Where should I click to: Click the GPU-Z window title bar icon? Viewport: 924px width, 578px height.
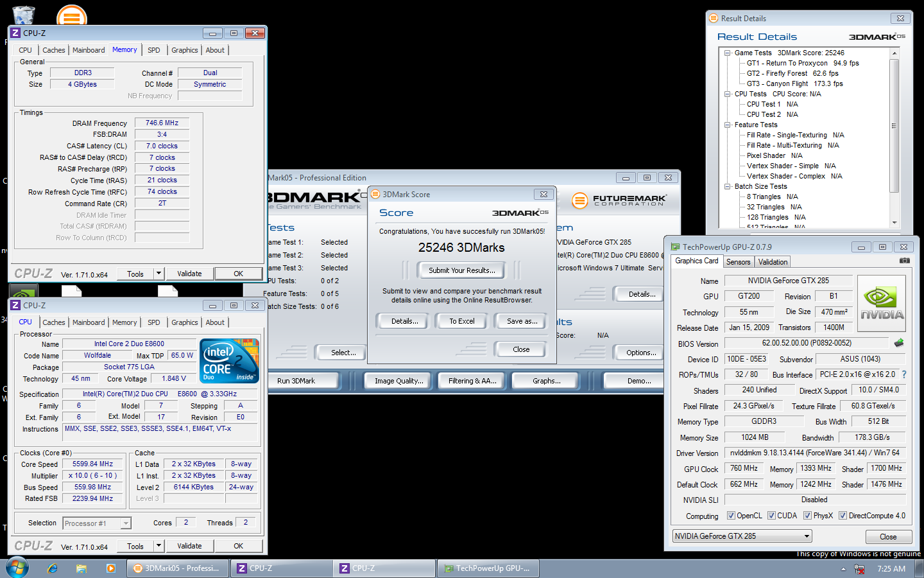tap(675, 247)
